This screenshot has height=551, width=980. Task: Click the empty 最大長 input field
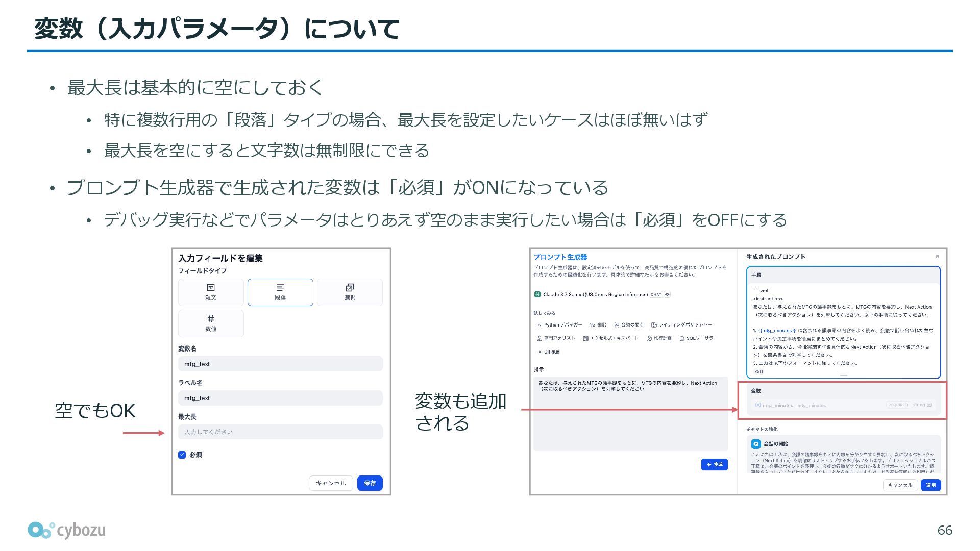[x=280, y=432]
